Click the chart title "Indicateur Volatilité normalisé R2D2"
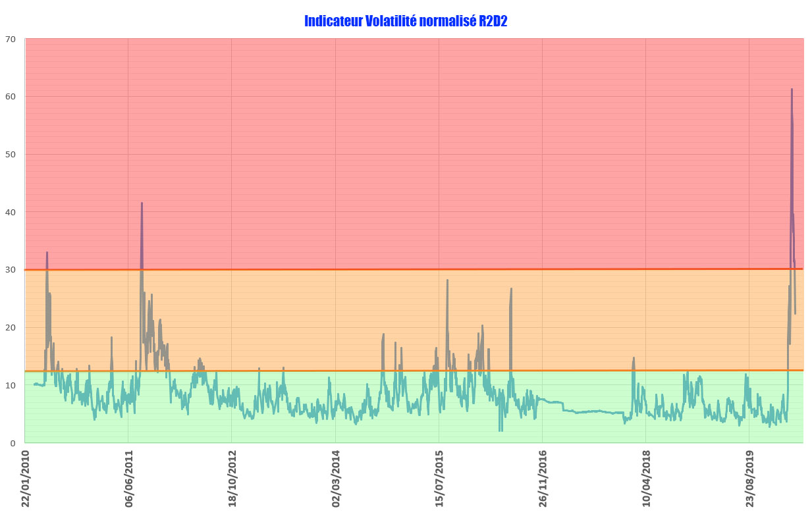The width and height of the screenshot is (812, 524). coord(406,21)
